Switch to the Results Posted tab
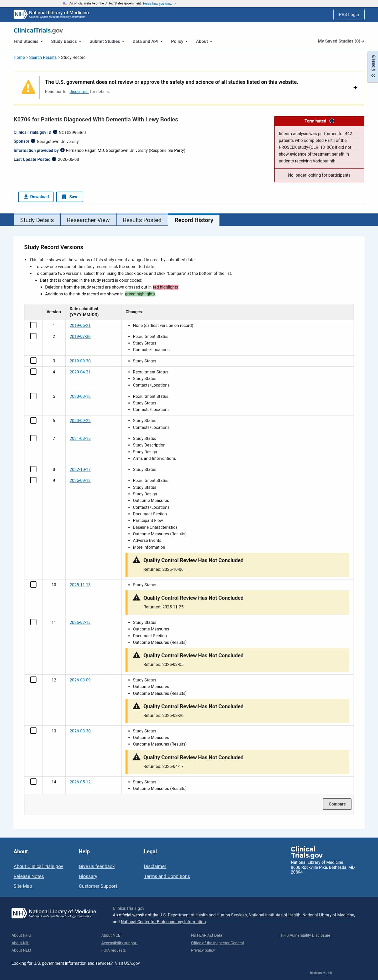Image resolution: width=378 pixels, height=980 pixels. pos(142,220)
